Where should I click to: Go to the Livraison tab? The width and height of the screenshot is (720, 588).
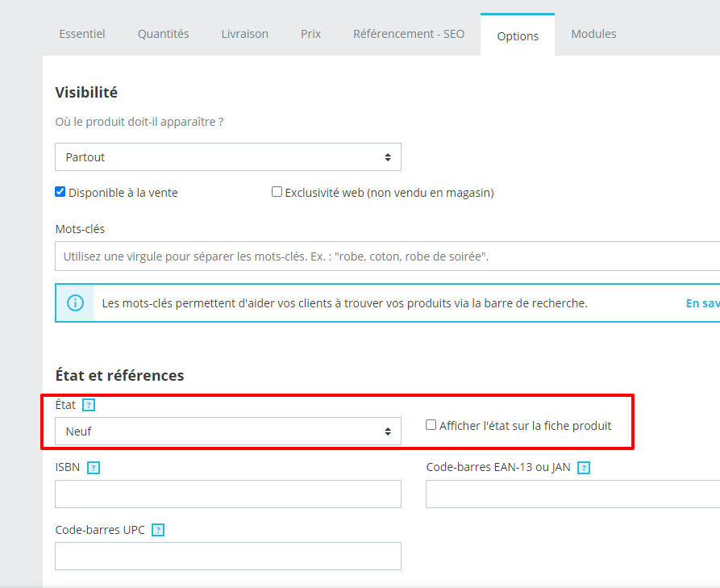coord(245,34)
